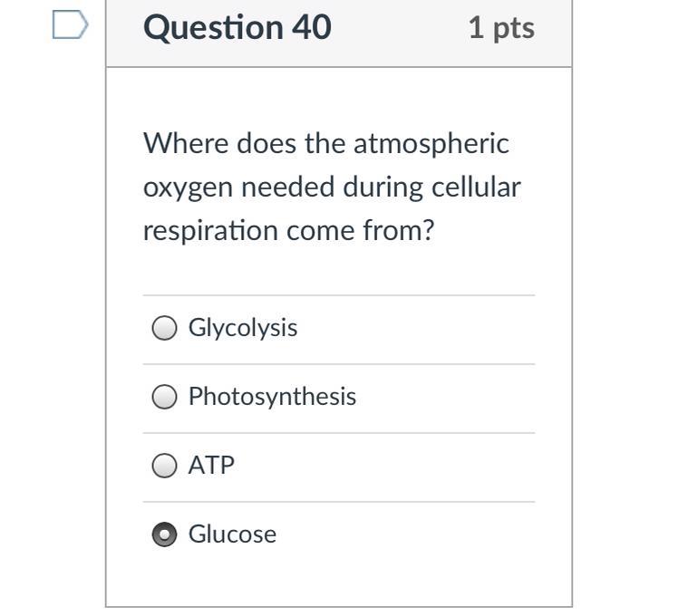Click the word "atmospheric" in the question
This screenshot has width=678, height=616.
tap(431, 143)
